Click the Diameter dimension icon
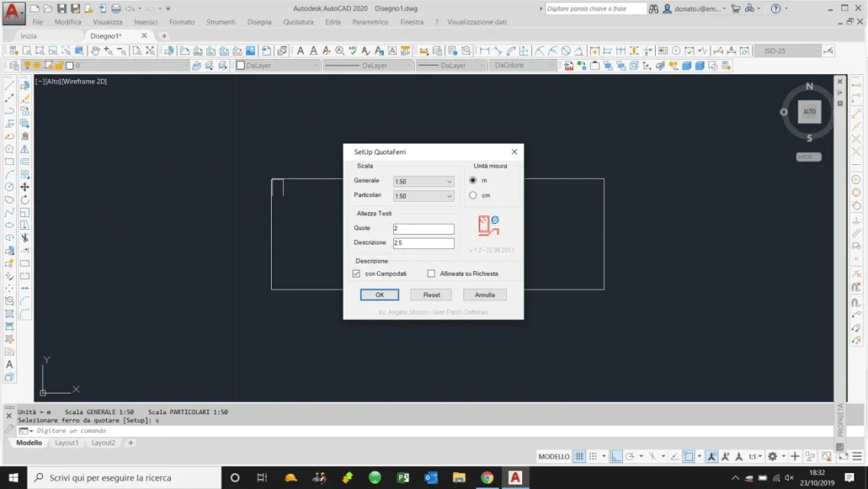 click(566, 51)
